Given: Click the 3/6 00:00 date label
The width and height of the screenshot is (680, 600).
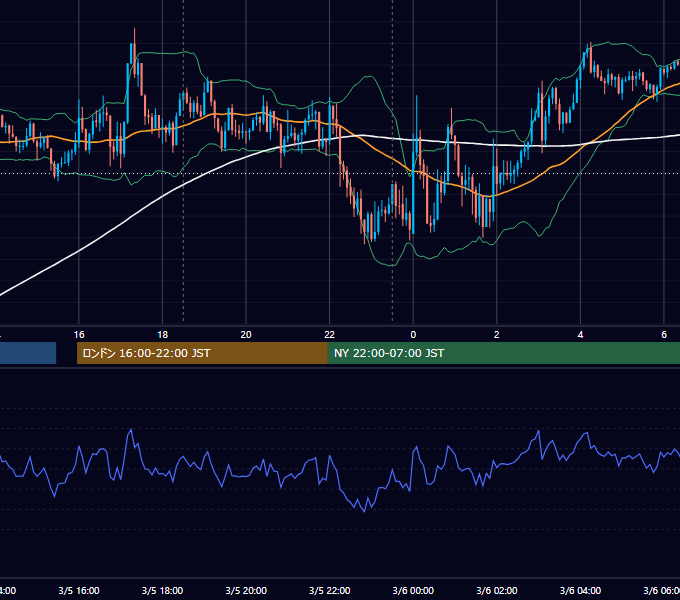Looking at the screenshot, I should (x=413, y=590).
